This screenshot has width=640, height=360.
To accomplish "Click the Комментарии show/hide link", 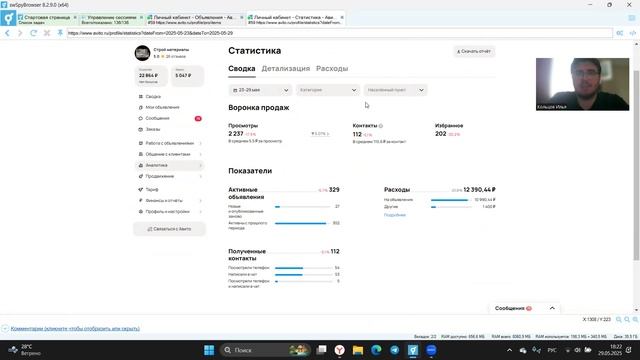I will [75, 329].
